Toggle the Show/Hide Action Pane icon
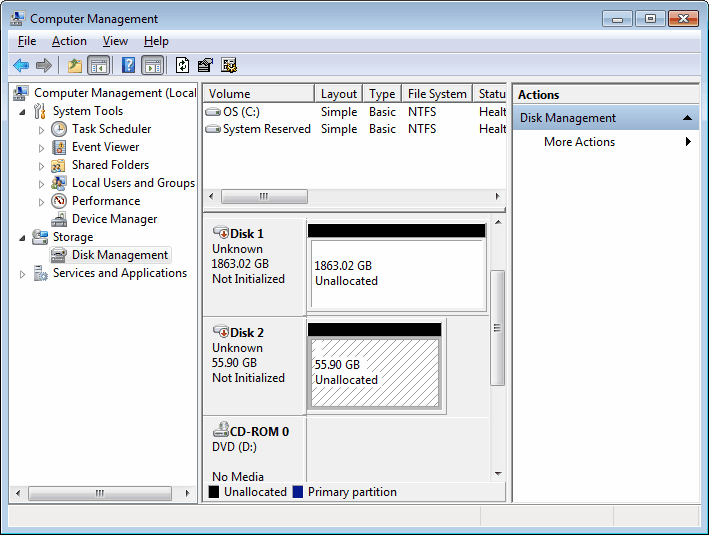The height and width of the screenshot is (535, 709). 153,66
